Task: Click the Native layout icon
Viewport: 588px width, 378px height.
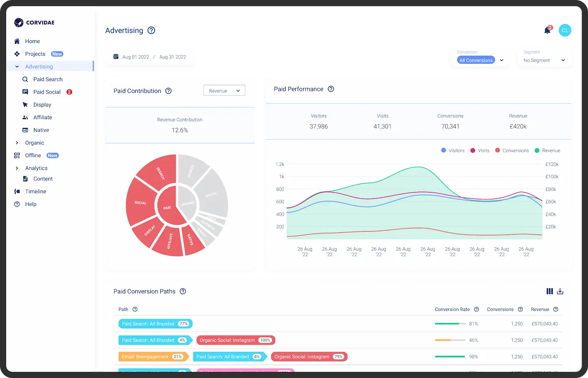Action: (x=25, y=130)
